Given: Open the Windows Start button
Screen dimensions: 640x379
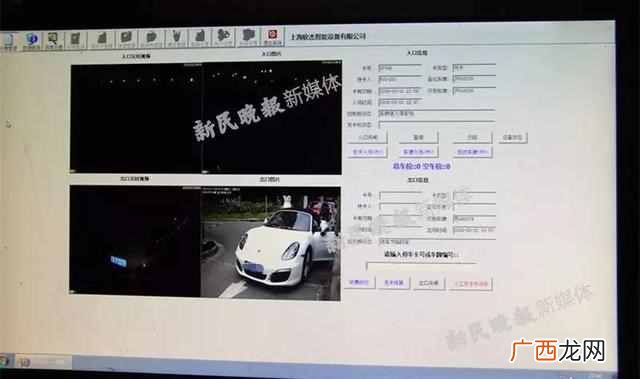Looking at the screenshot, I should click(5, 361).
